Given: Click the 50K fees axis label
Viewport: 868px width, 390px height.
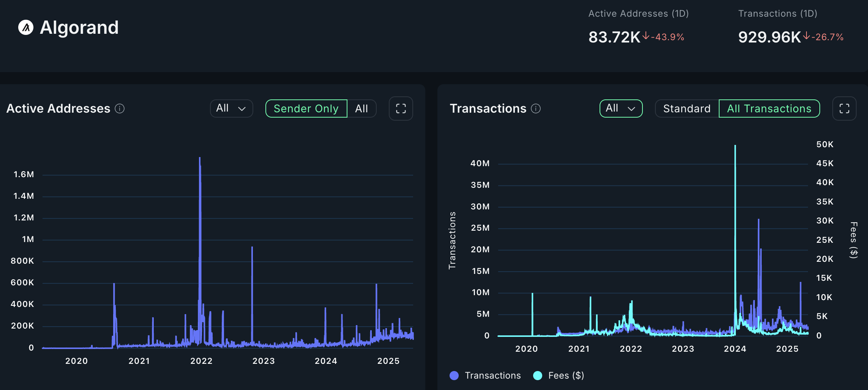Looking at the screenshot, I should pyautogui.click(x=825, y=145).
